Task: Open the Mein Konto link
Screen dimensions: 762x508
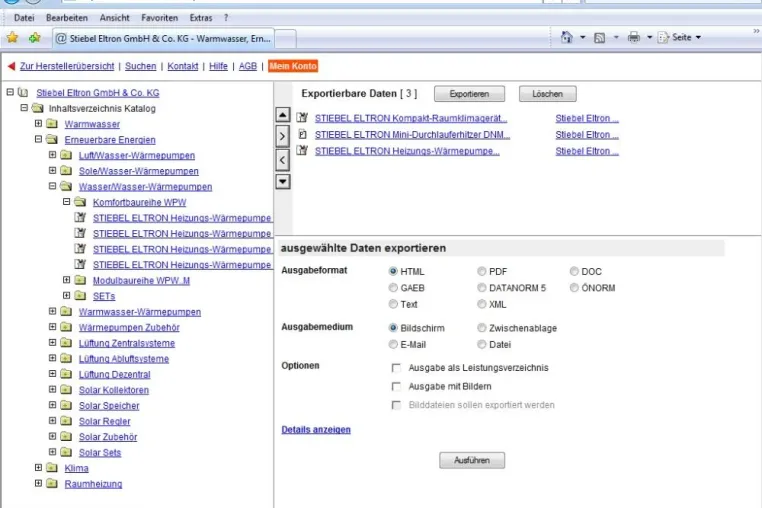Action: [293, 66]
